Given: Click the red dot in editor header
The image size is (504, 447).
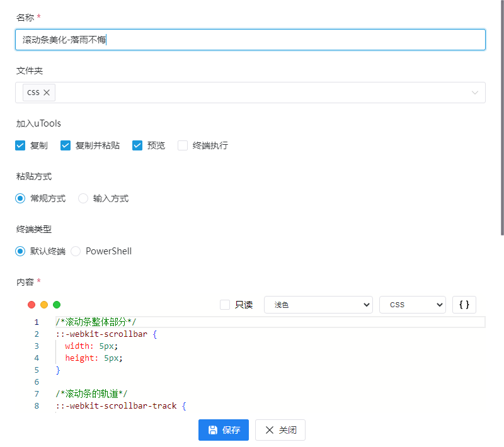Looking at the screenshot, I should tap(31, 305).
